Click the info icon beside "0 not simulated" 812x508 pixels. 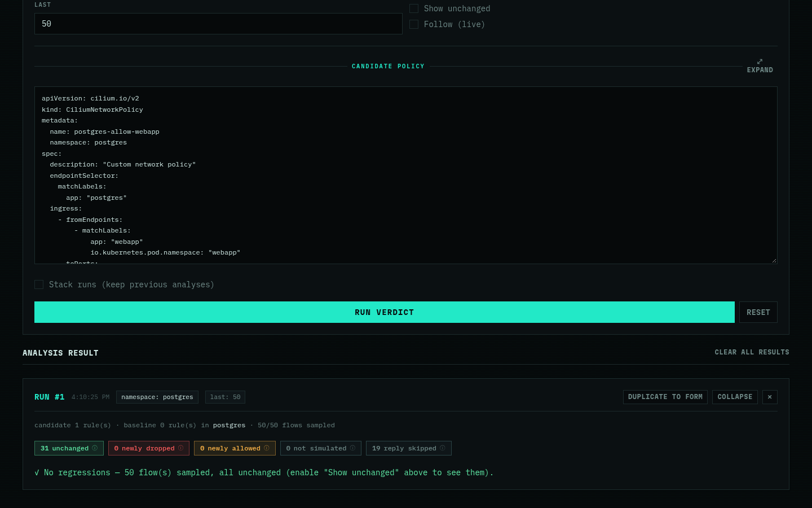pyautogui.click(x=352, y=448)
